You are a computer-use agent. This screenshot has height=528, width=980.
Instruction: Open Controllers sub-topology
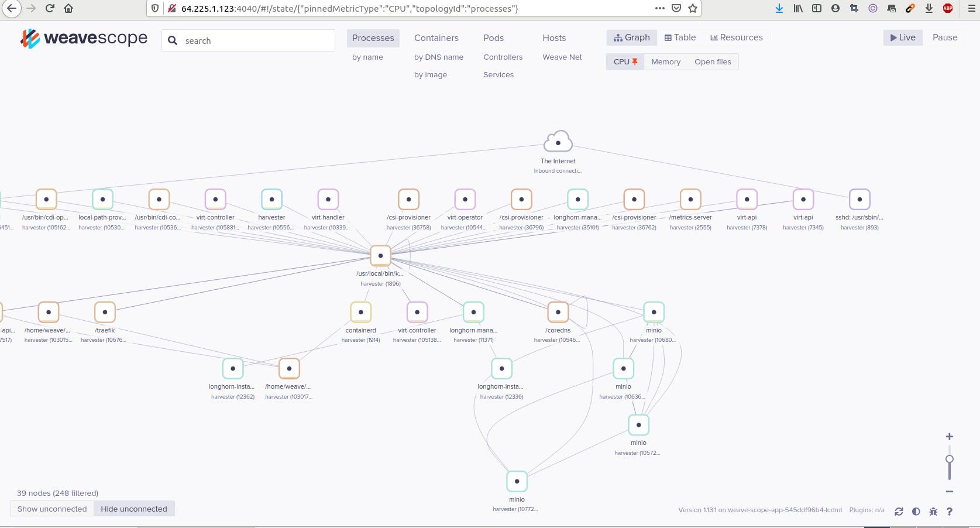pyautogui.click(x=503, y=57)
